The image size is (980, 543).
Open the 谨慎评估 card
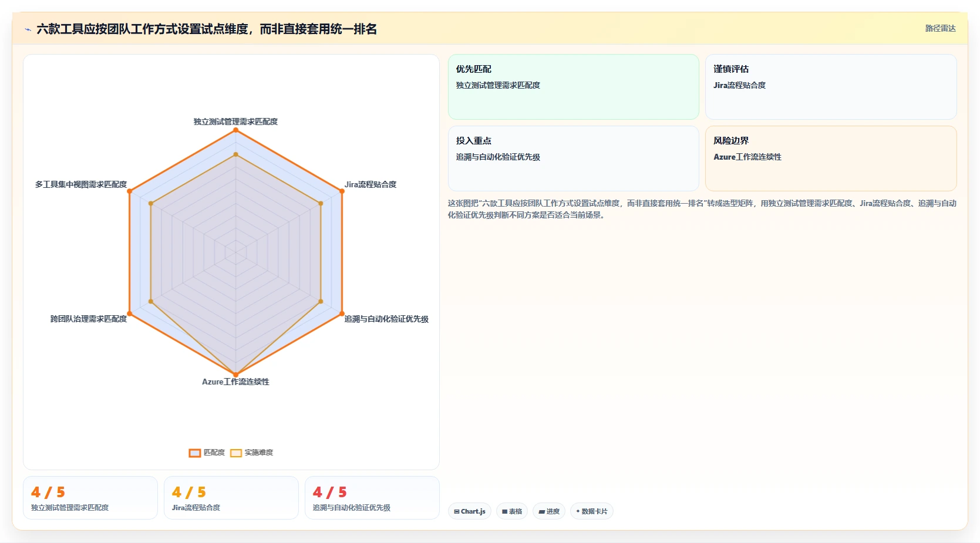tap(831, 87)
